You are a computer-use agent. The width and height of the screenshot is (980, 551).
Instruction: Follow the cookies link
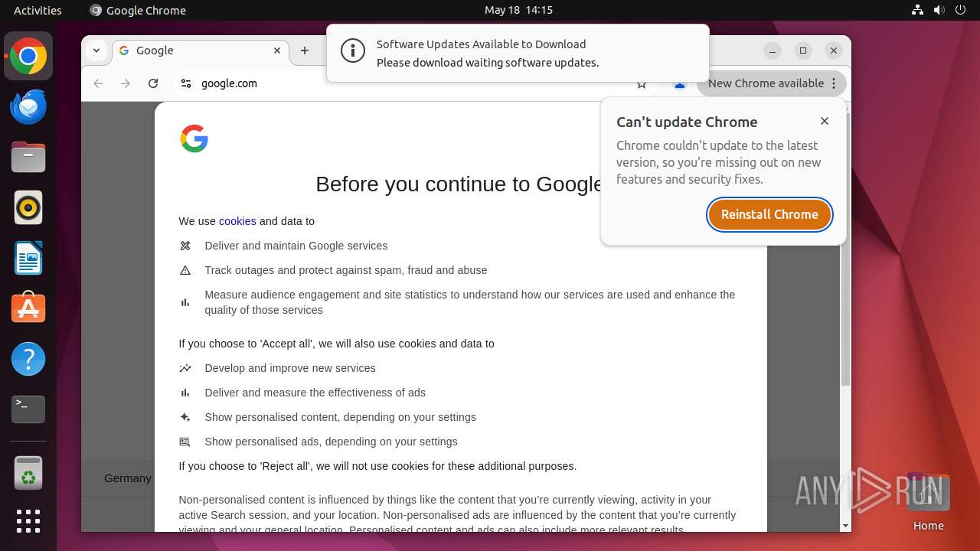237,221
